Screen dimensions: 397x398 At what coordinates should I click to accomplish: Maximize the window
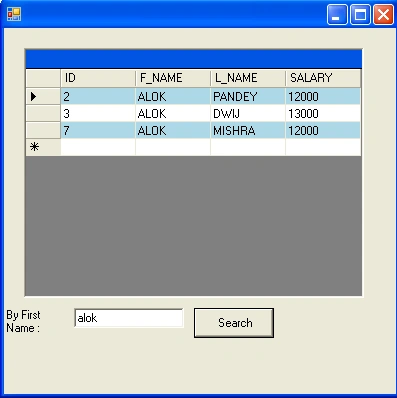point(360,15)
